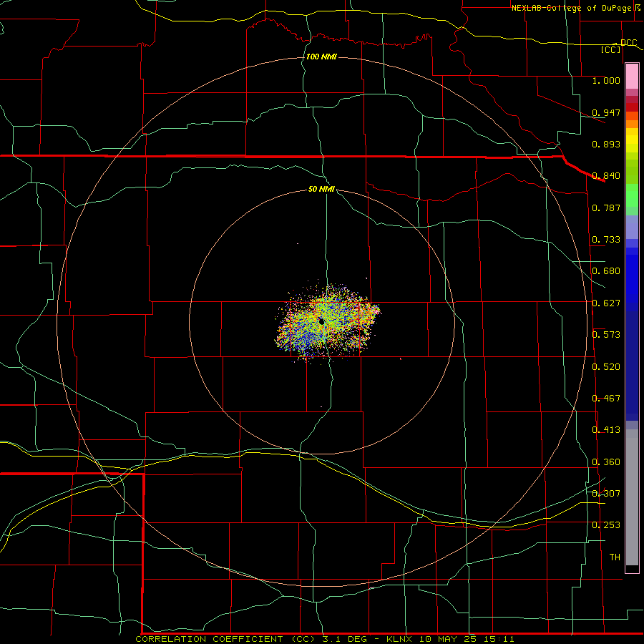644x644 pixels.
Task: Click the 0.840 scale value
Action: tap(606, 176)
